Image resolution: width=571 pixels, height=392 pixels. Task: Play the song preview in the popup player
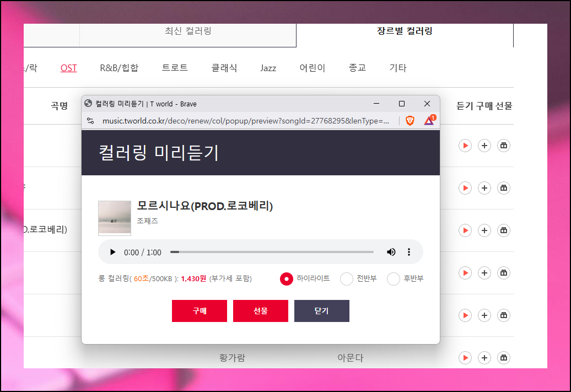(x=112, y=252)
